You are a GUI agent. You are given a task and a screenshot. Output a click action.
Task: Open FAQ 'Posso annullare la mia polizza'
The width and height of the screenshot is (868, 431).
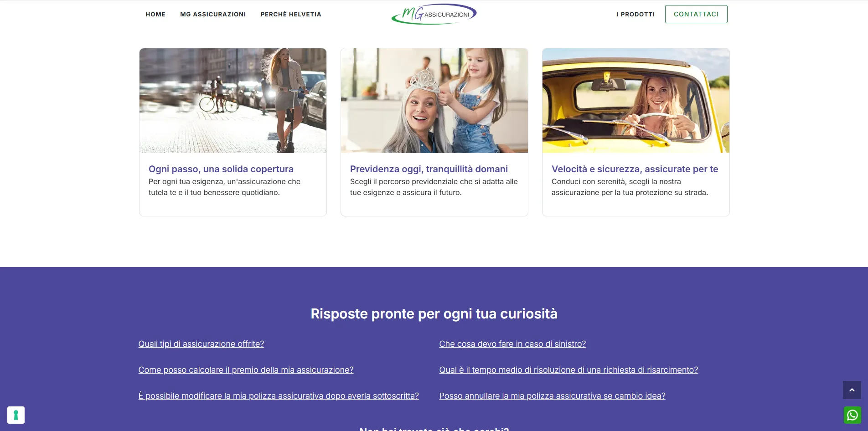click(x=552, y=396)
